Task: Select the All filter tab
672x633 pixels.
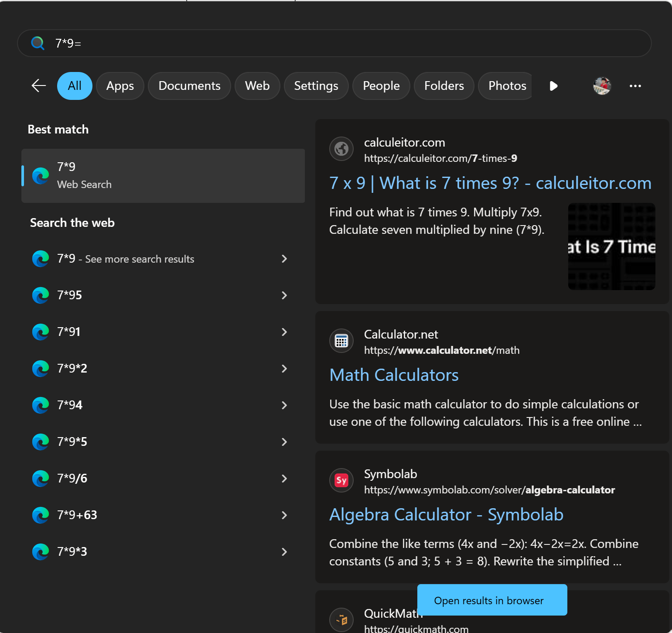Action: coord(75,86)
